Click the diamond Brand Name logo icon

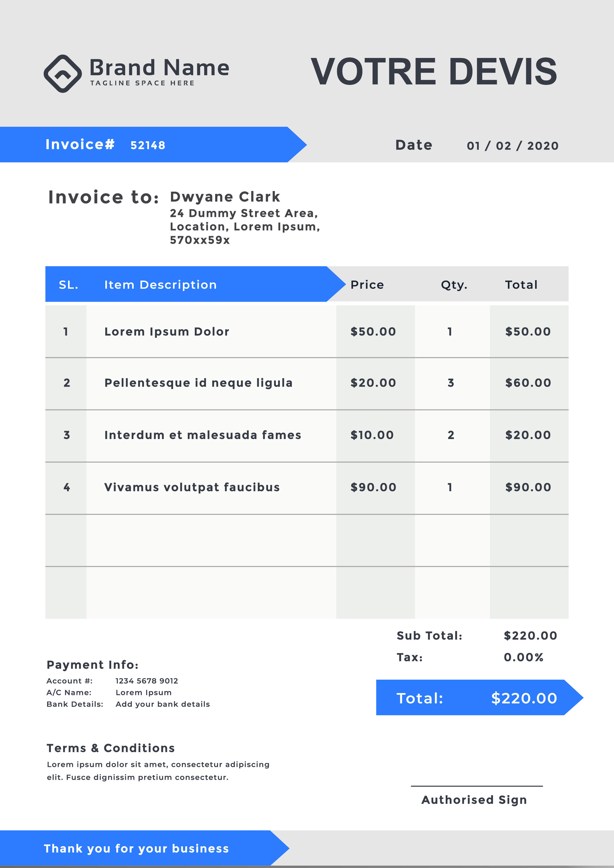click(63, 73)
